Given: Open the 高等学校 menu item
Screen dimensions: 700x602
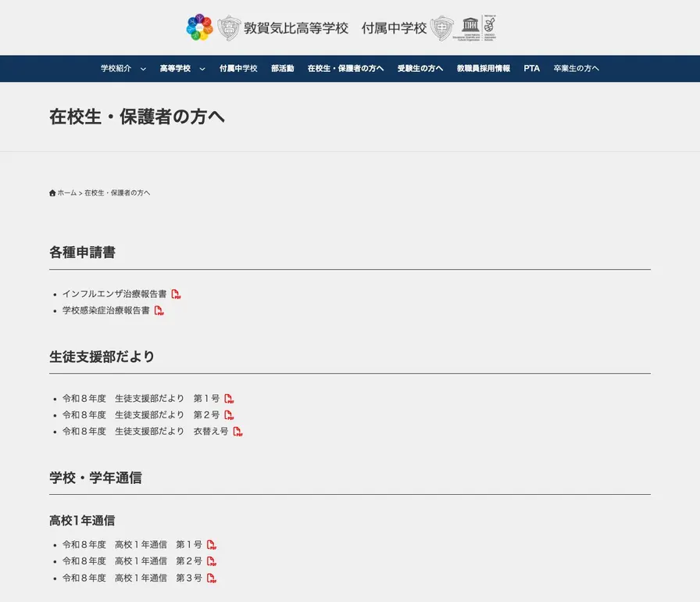Looking at the screenshot, I should coord(176,68).
